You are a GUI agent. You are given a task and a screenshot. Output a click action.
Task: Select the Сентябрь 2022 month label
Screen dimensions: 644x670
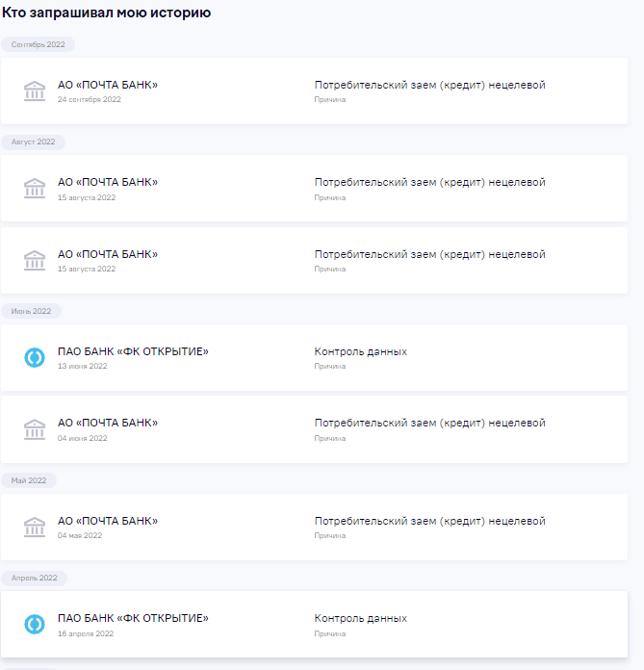pos(38,44)
